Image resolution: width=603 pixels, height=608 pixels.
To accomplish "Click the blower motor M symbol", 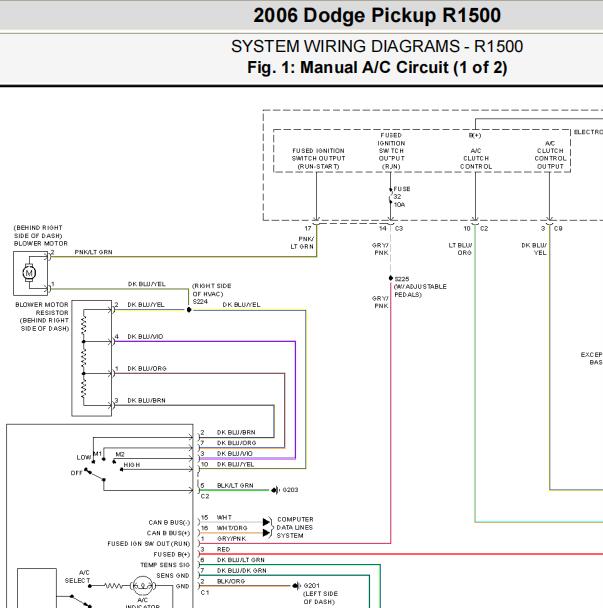I will [x=29, y=273].
